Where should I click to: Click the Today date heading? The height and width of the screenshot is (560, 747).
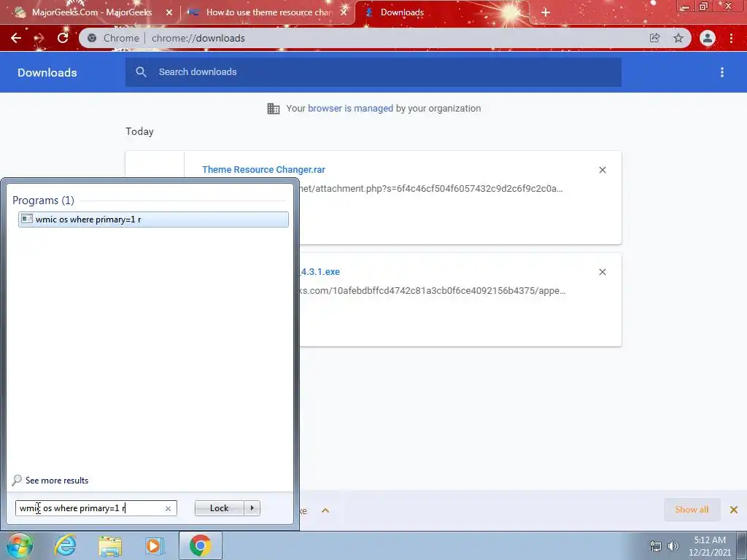click(x=139, y=131)
